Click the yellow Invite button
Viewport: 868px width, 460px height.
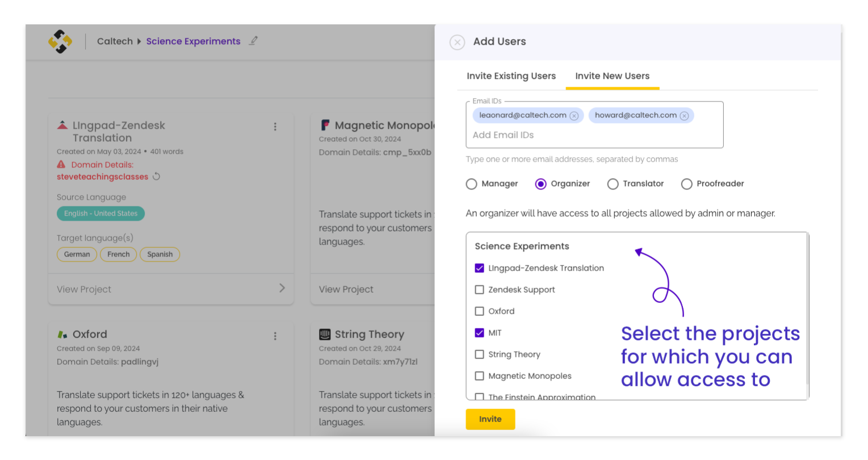pos(490,419)
